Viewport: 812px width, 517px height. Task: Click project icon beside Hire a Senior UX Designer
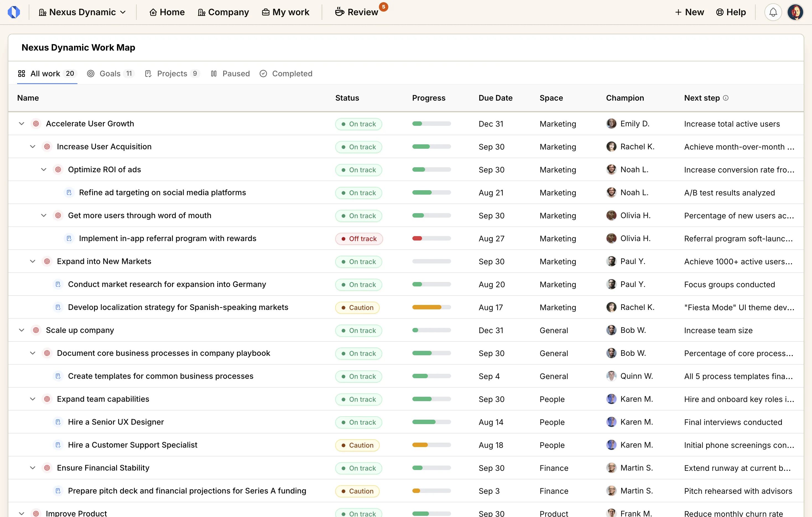coord(58,422)
